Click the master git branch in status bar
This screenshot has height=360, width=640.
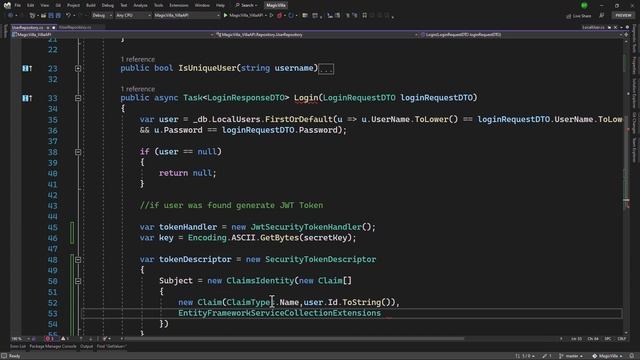(x=572, y=356)
